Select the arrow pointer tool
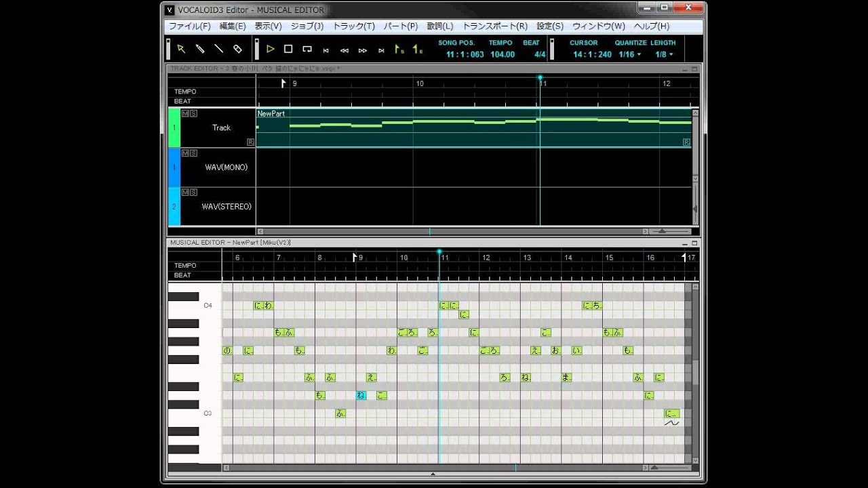This screenshot has height=488, width=868. click(181, 49)
